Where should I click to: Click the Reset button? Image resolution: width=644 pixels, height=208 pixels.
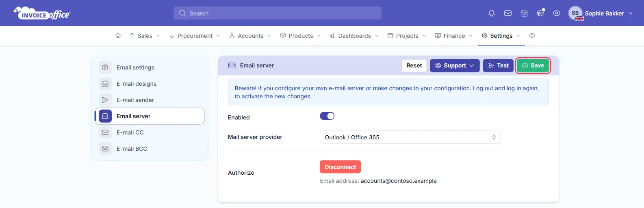click(x=414, y=65)
